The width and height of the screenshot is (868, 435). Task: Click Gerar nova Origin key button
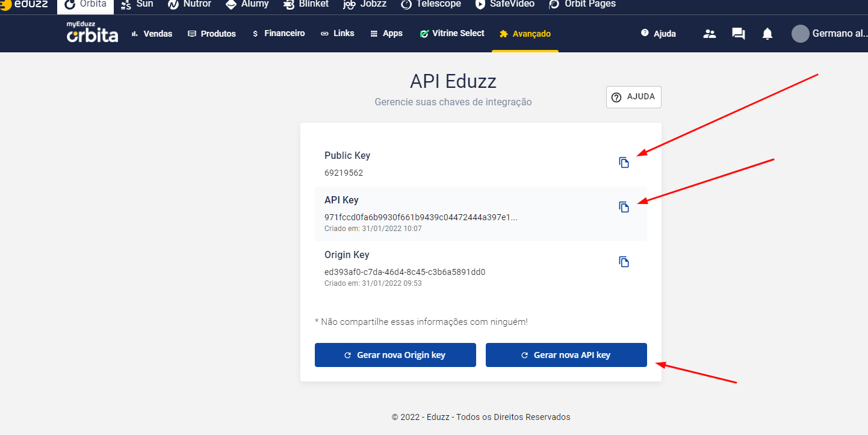[x=395, y=355]
